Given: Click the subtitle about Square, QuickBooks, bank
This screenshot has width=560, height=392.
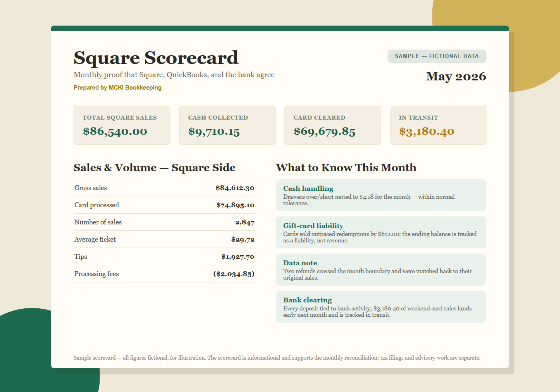Looking at the screenshot, I should pos(174,75).
